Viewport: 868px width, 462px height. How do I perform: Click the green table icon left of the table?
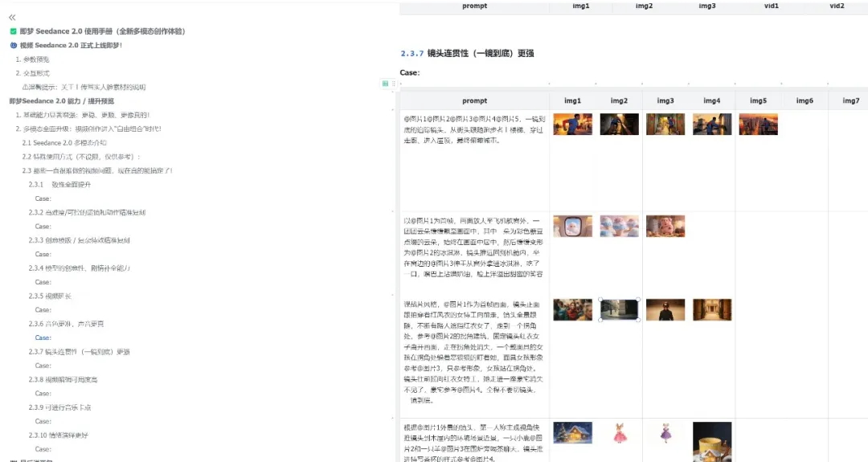point(386,83)
